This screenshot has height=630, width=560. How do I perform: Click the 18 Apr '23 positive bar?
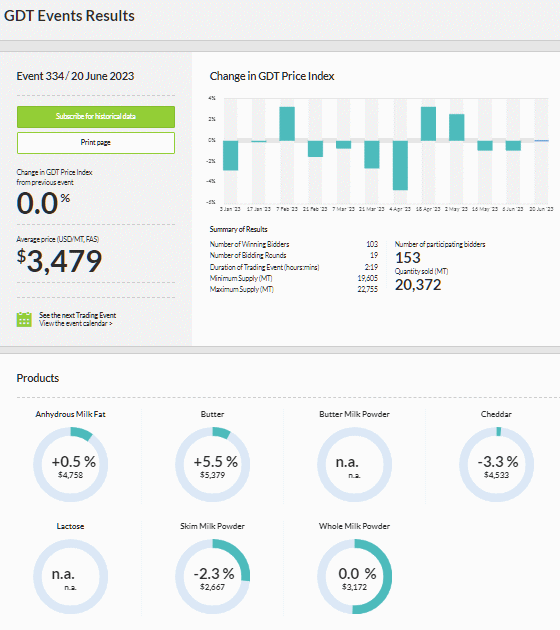click(x=428, y=124)
